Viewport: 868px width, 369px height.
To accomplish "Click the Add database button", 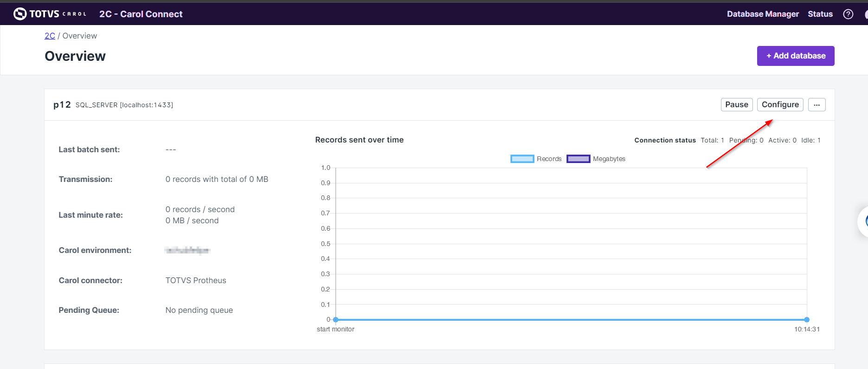I will pos(796,56).
